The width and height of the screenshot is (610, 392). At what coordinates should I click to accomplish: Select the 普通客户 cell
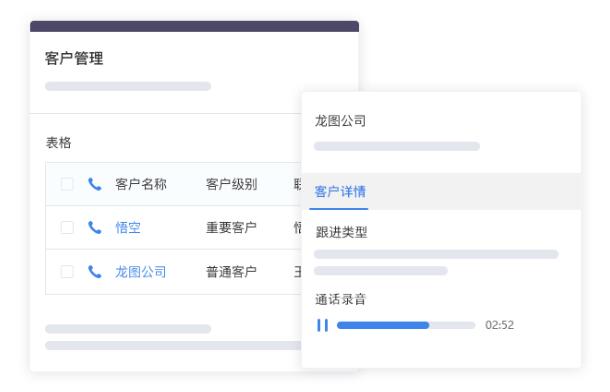tap(231, 271)
